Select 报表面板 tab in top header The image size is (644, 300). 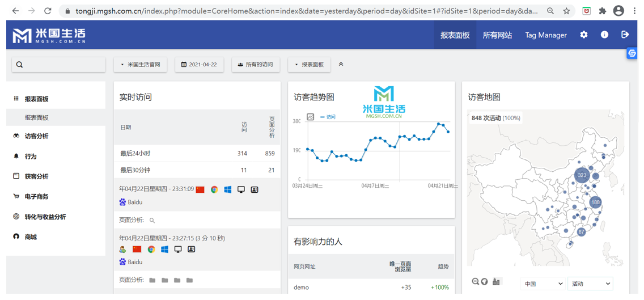(x=455, y=35)
